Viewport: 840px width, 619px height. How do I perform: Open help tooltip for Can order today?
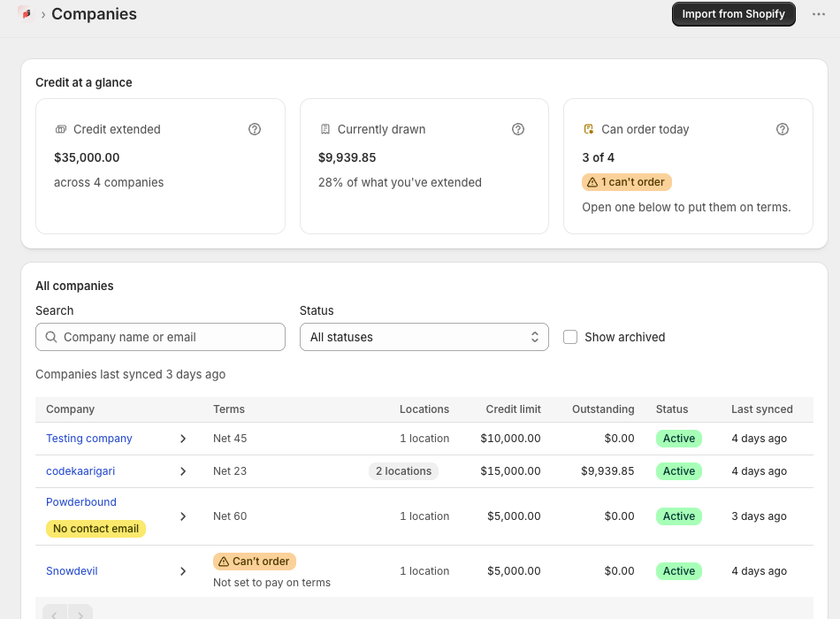(783, 129)
